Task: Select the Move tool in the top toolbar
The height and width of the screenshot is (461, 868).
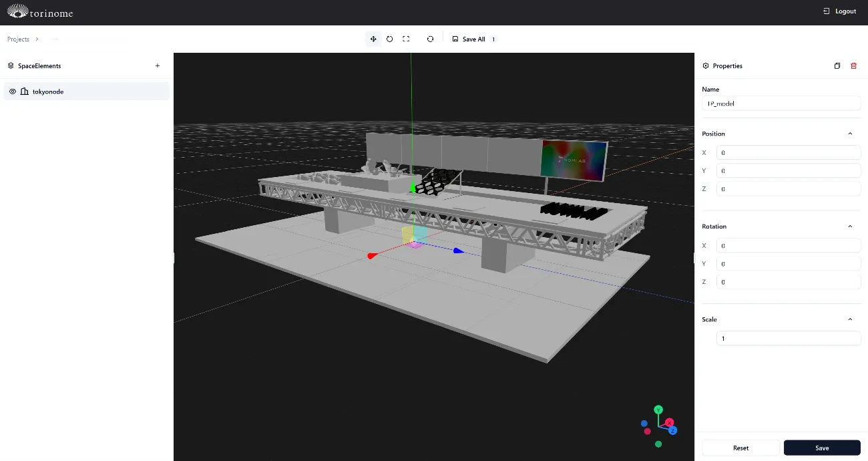Action: pos(373,39)
